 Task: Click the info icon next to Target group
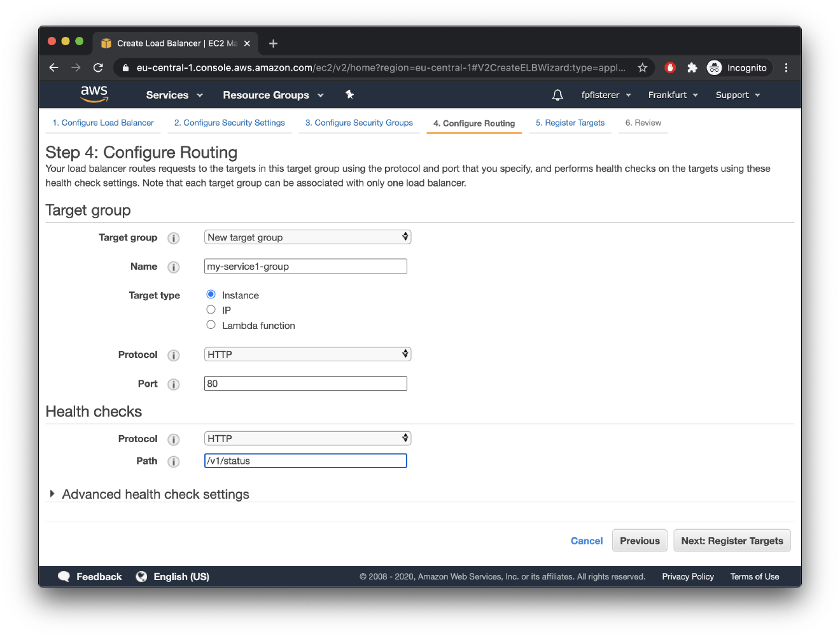[174, 238]
